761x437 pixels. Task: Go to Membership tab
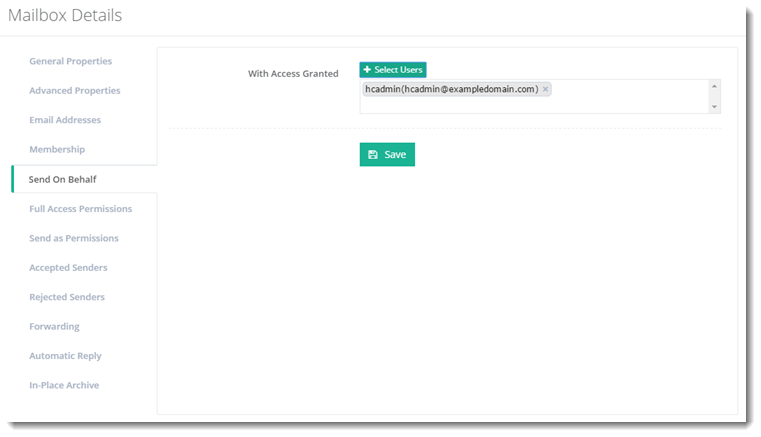tap(56, 149)
